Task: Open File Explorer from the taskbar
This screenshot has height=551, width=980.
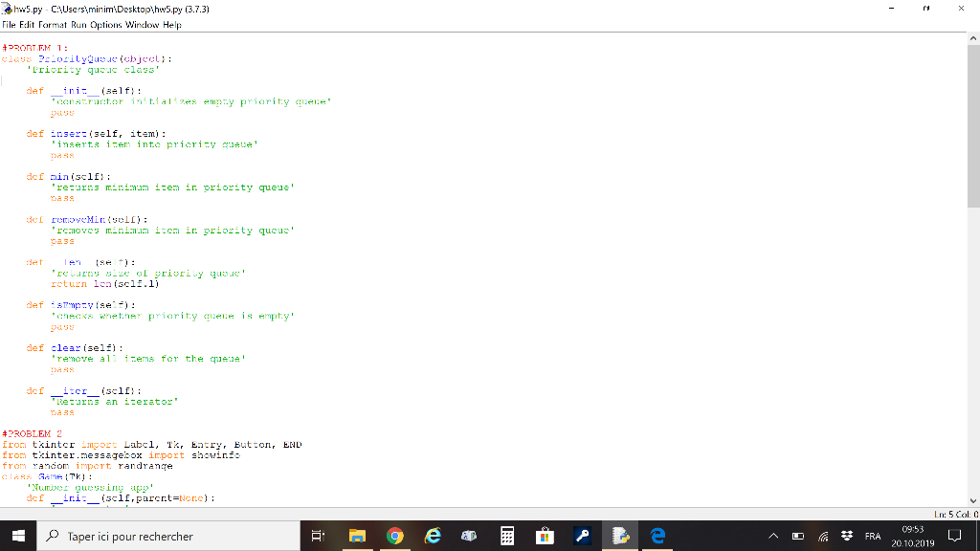Action: 356,536
